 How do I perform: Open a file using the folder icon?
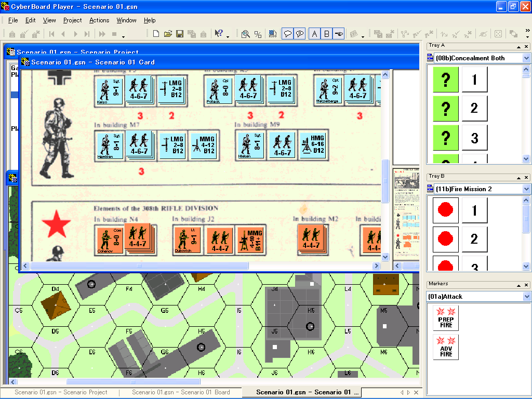coord(168,34)
